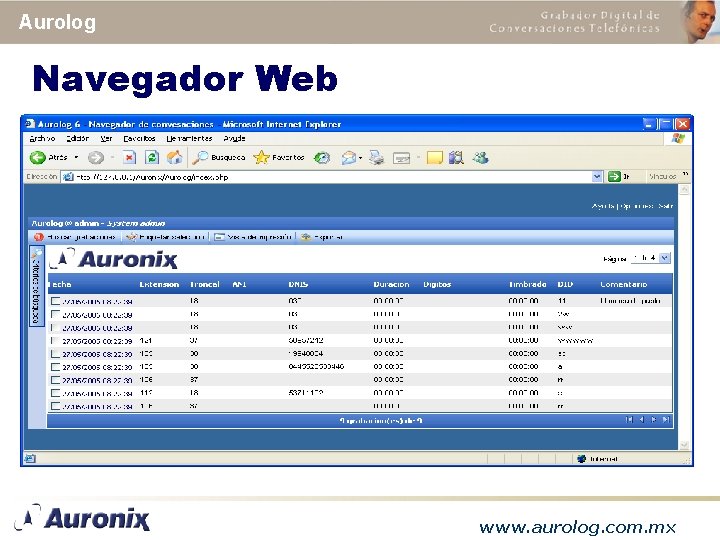The width and height of the screenshot is (720, 540).
Task: Open the Búsqueda search tool
Action: coord(219,158)
